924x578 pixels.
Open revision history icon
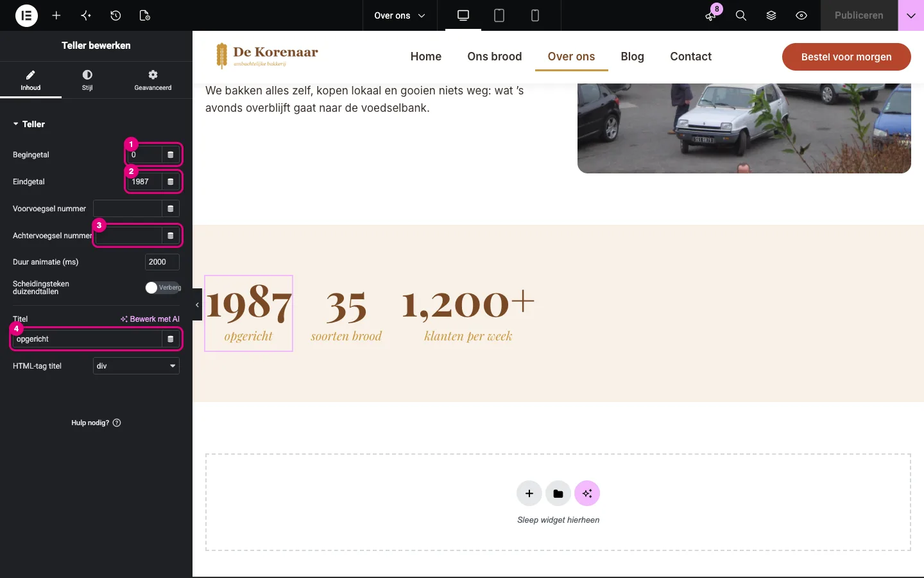(116, 15)
